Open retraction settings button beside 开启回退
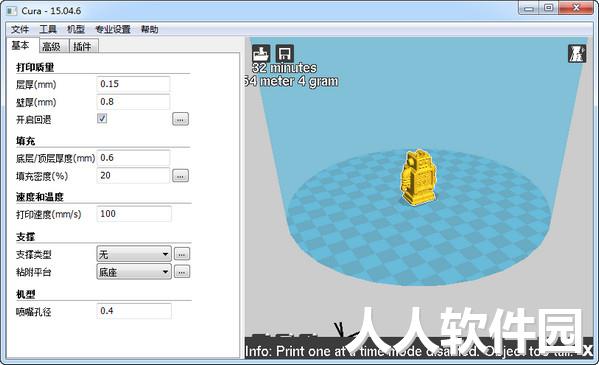This screenshot has width=599, height=365. coord(180,119)
